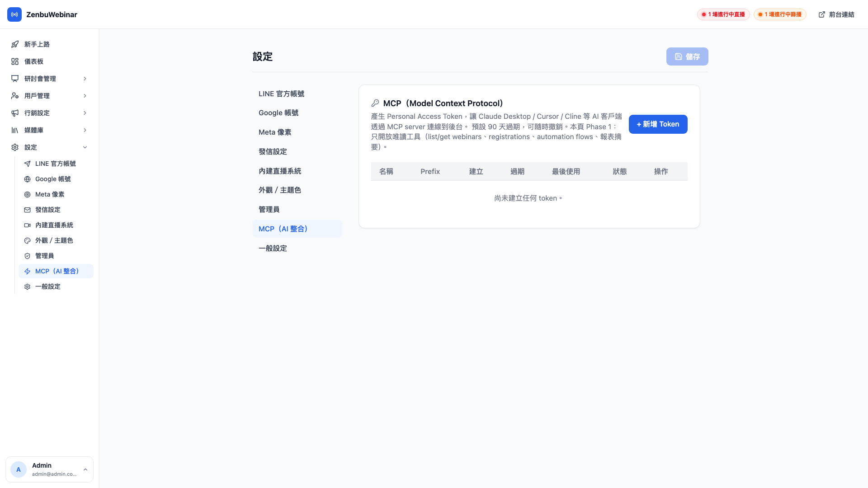
Task: Click the 過期 column header
Action: point(517,171)
